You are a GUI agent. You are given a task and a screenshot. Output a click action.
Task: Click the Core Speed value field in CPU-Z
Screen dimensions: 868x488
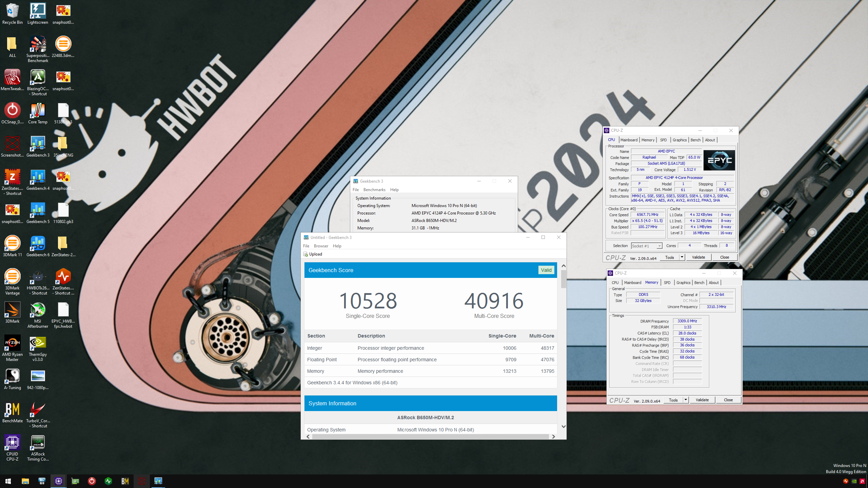(647, 215)
